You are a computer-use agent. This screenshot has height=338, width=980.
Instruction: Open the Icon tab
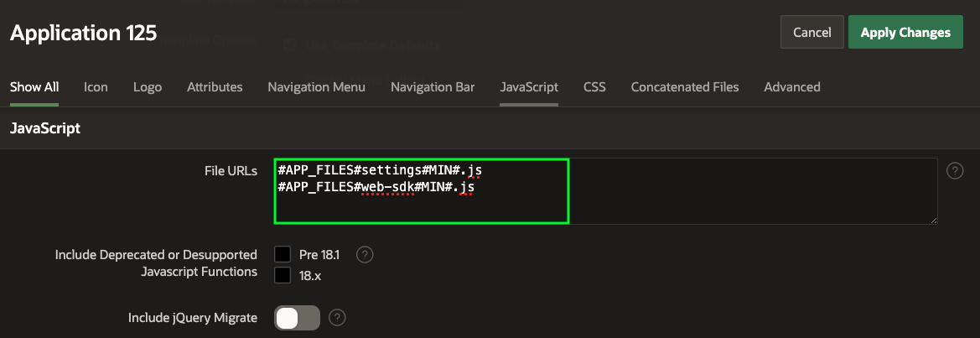pyautogui.click(x=96, y=87)
